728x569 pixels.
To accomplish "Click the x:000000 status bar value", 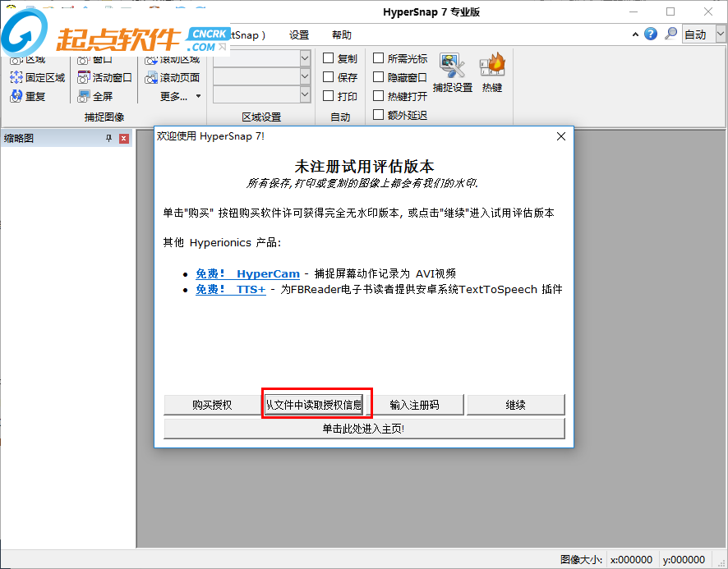I will point(631,560).
